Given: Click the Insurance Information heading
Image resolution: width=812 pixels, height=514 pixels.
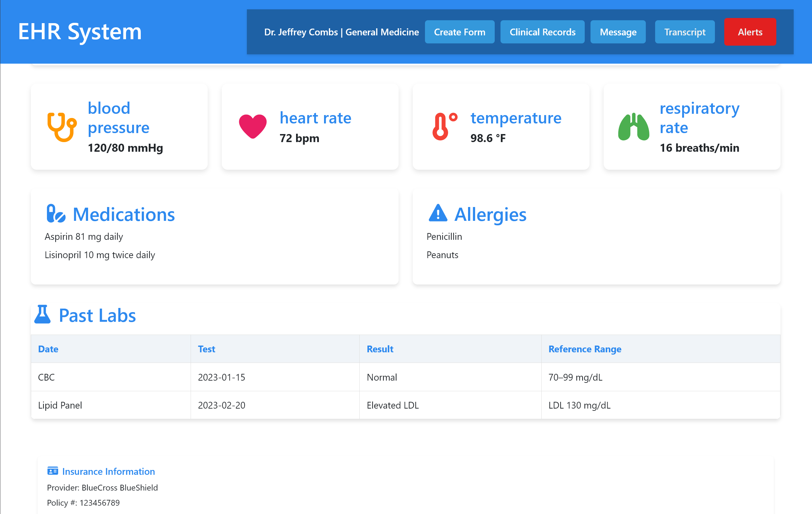Looking at the screenshot, I should tap(108, 471).
